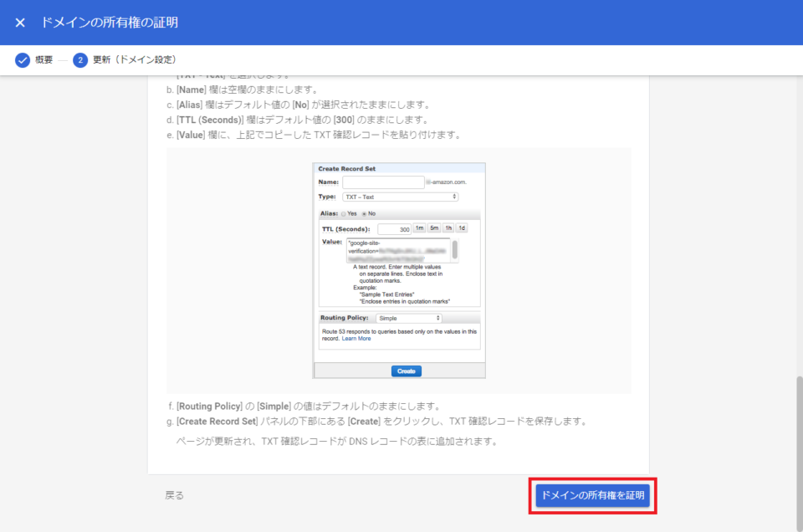Open the TXT – Text type dropdown

[x=400, y=196]
